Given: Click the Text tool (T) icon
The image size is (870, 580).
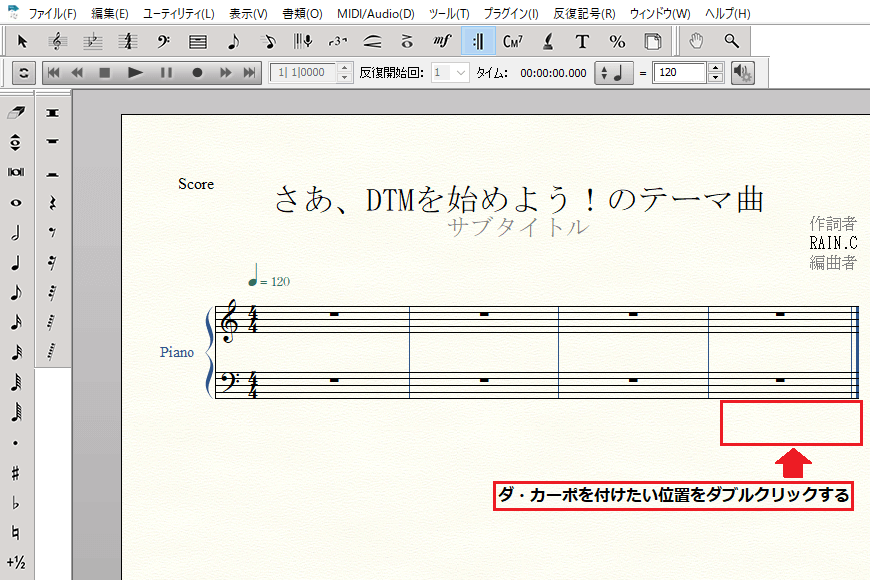Looking at the screenshot, I should click(582, 41).
